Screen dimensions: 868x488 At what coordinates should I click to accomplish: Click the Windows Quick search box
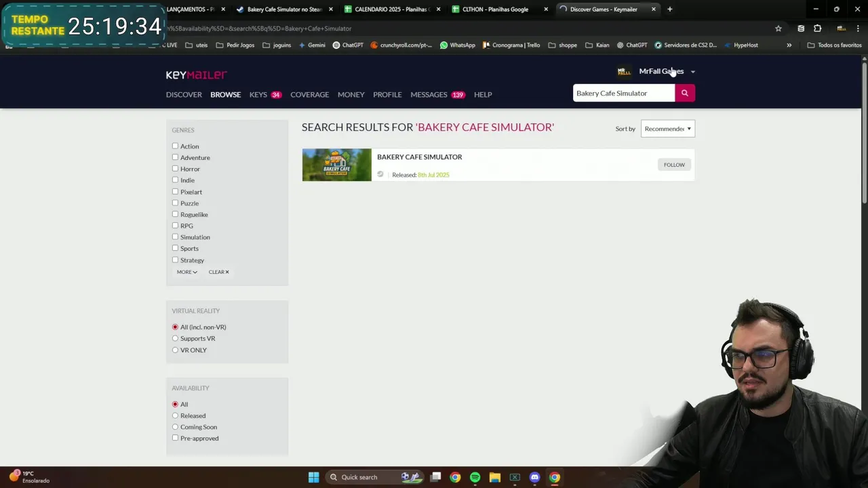click(x=375, y=477)
